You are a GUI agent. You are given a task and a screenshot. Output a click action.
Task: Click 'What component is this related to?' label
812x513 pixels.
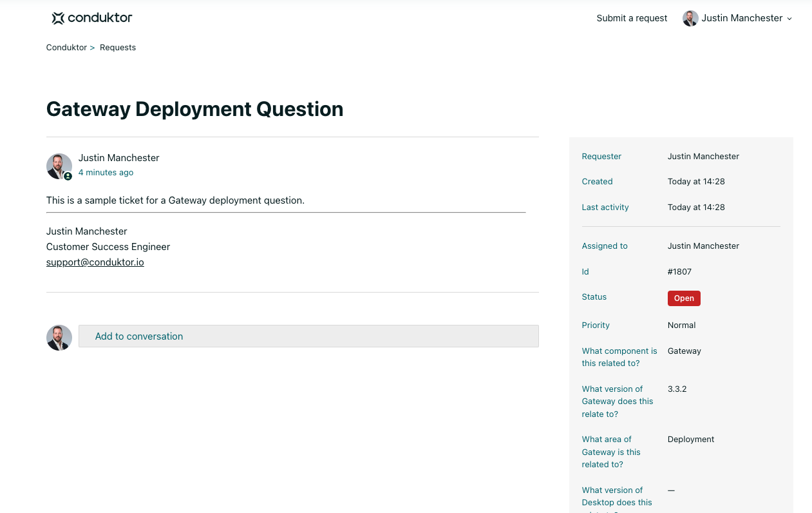619,357
